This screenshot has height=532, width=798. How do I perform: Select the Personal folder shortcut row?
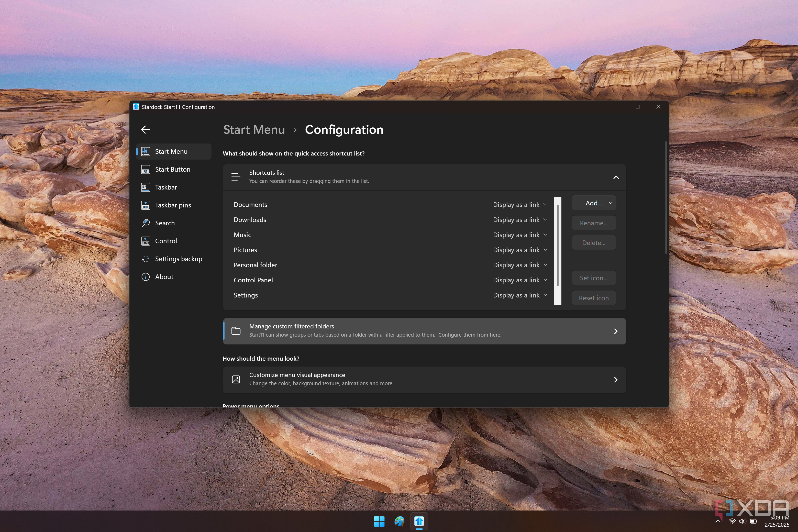(390, 265)
